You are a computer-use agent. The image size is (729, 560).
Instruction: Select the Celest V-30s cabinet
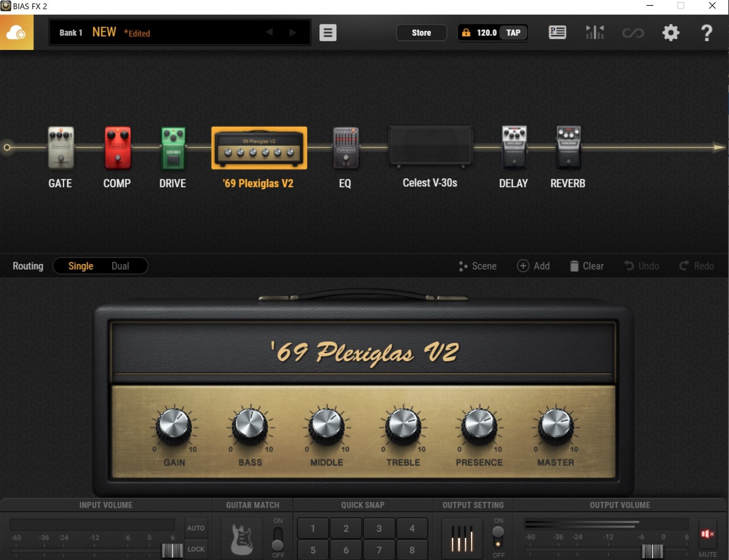click(x=430, y=146)
